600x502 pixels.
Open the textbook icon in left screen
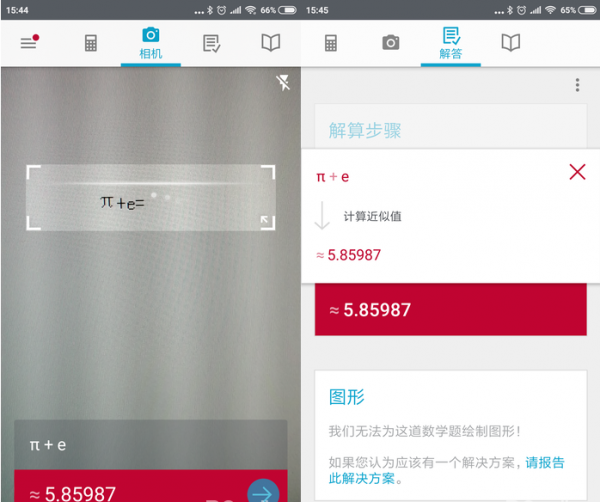271,42
